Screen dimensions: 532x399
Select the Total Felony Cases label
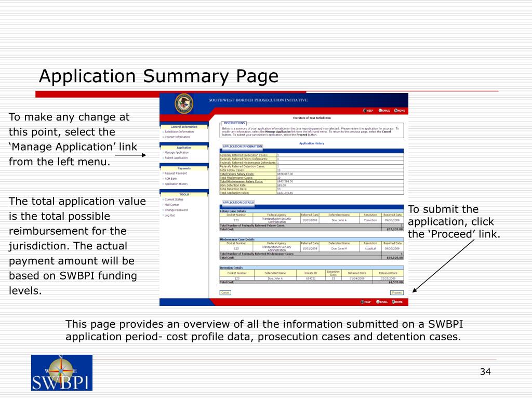point(232,170)
